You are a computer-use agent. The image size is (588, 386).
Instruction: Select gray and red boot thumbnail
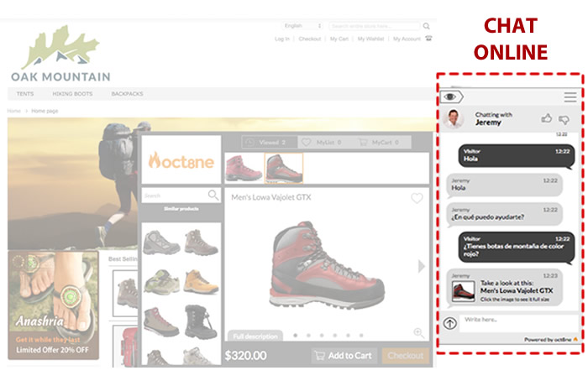pyautogui.click(x=161, y=321)
